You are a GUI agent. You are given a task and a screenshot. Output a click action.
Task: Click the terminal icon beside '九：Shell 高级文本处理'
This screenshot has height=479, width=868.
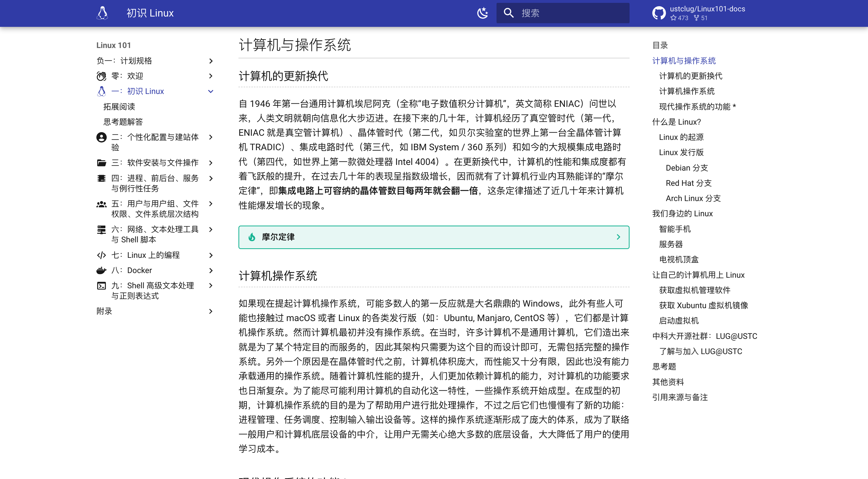click(x=101, y=285)
